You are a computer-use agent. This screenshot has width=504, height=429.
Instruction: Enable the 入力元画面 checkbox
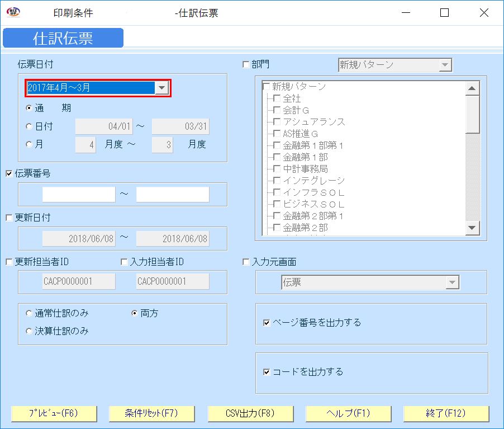246,262
